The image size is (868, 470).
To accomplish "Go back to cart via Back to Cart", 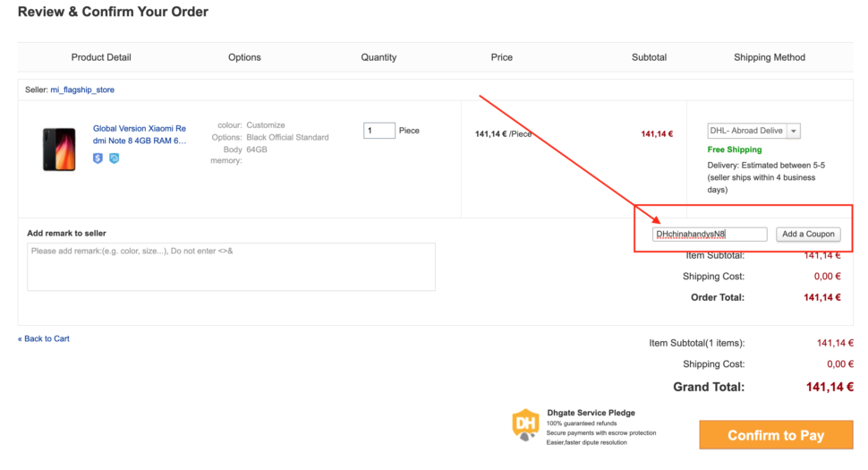I will 44,338.
